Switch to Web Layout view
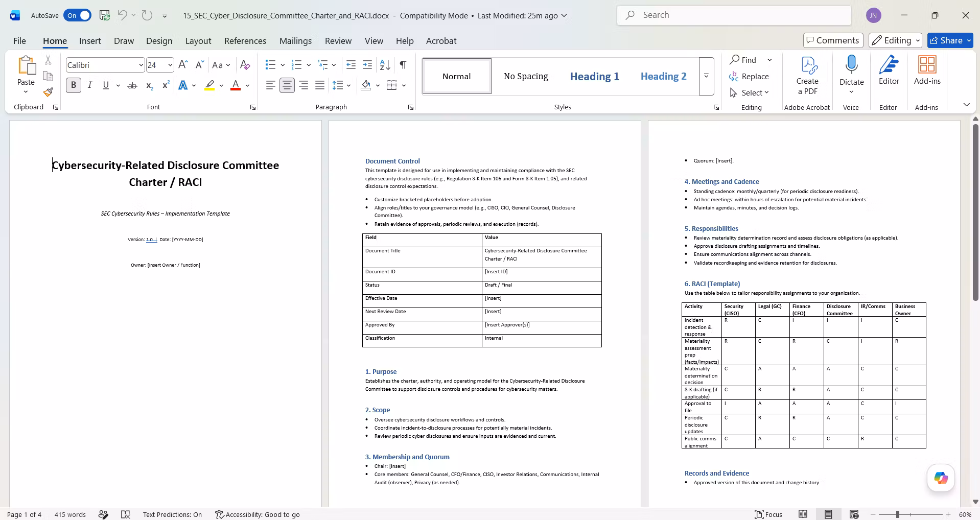 [x=854, y=514]
